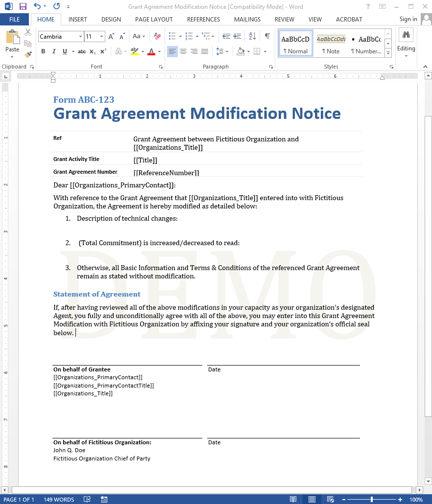432x504 pixels.
Task: Toggle strikethrough formatting
Action: (x=82, y=51)
